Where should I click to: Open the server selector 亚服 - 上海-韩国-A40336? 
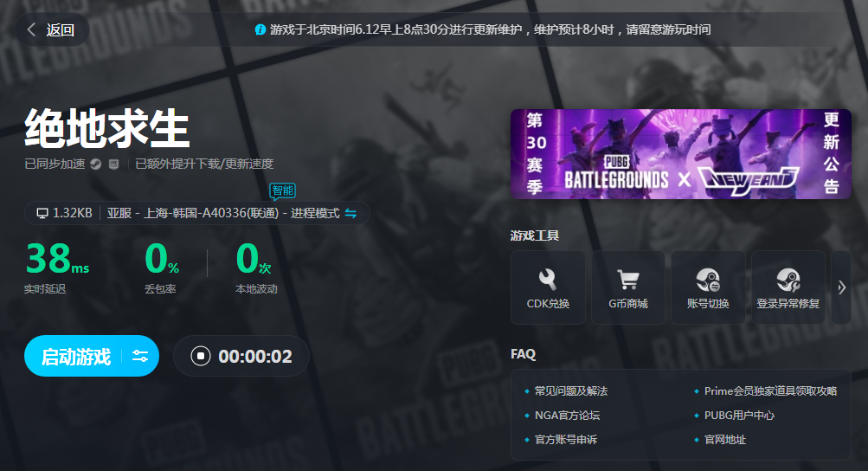coord(222,213)
